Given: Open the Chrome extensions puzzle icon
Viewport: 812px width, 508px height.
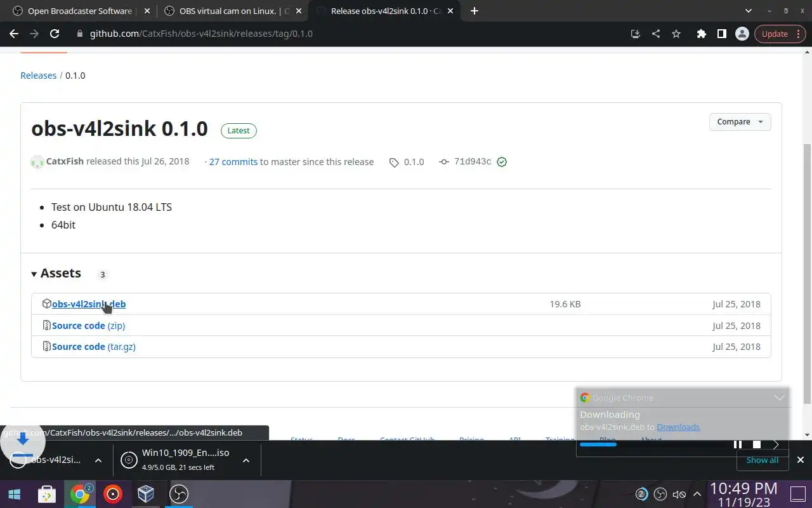Looking at the screenshot, I should point(701,34).
